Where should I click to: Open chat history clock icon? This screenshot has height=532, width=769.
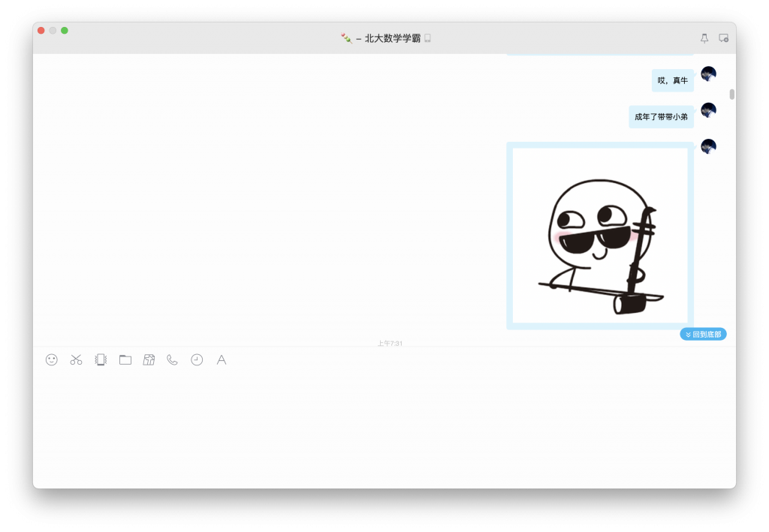click(x=197, y=360)
